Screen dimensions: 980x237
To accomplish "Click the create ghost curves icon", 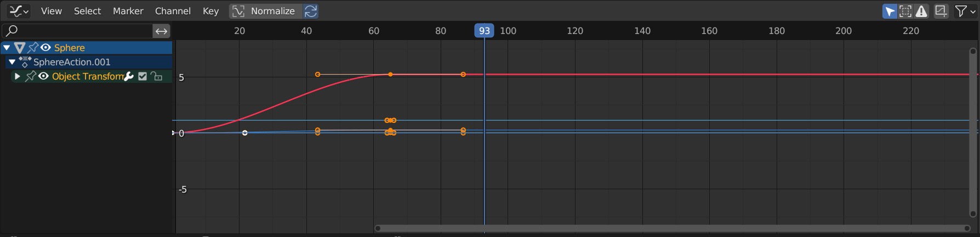I will pyautogui.click(x=941, y=11).
